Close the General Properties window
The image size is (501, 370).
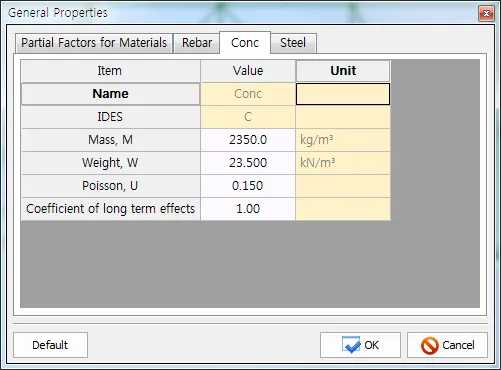(486, 14)
